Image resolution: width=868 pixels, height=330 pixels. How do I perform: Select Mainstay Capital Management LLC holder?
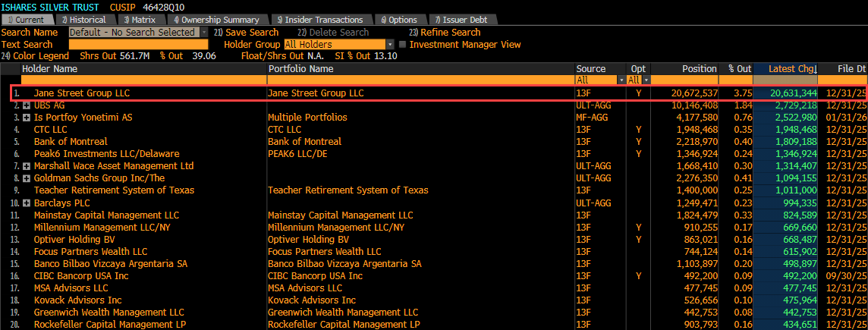pos(106,215)
